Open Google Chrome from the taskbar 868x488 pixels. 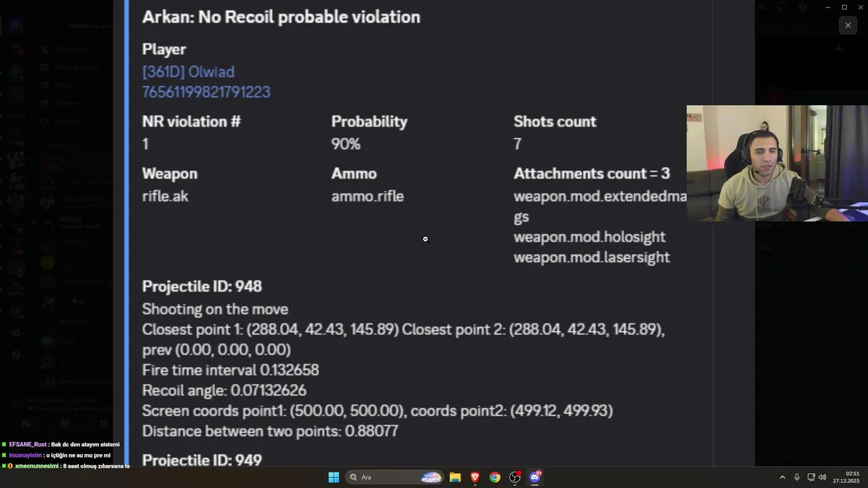[x=495, y=477]
